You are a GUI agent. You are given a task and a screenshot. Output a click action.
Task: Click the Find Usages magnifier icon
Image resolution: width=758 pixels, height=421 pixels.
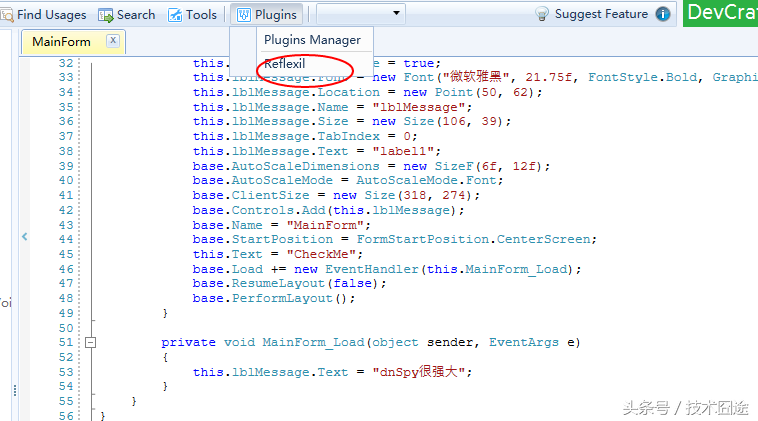pyautogui.click(x=7, y=15)
